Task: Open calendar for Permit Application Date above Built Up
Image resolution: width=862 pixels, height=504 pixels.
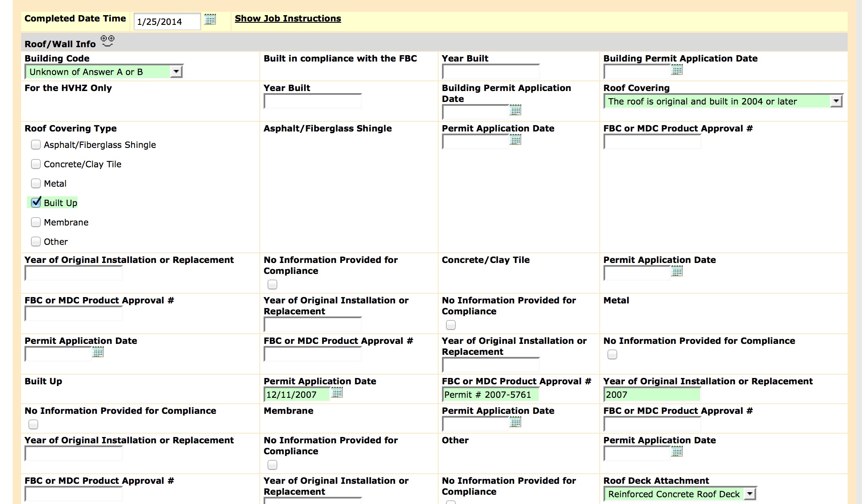Action: (x=98, y=352)
